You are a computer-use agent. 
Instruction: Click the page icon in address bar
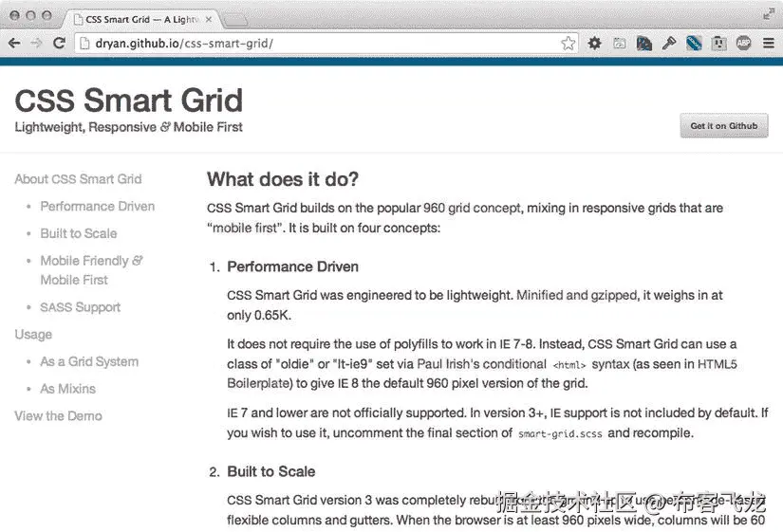tap(85, 44)
